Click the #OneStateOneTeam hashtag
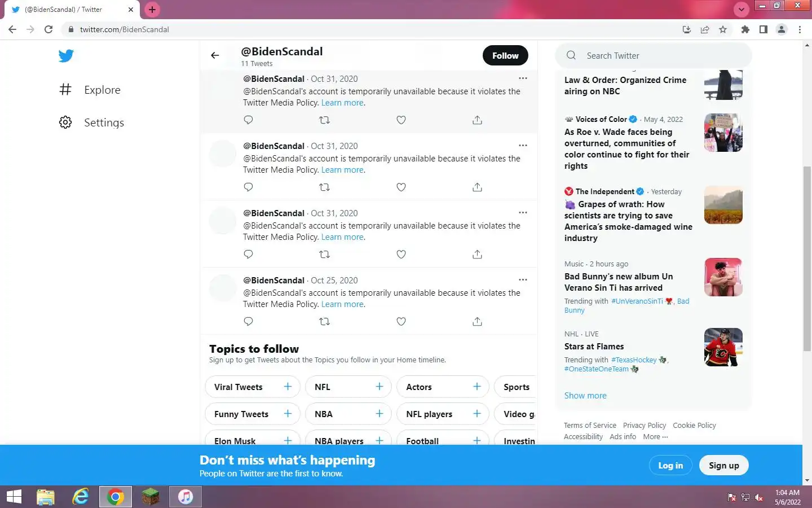812x508 pixels. pos(597,369)
